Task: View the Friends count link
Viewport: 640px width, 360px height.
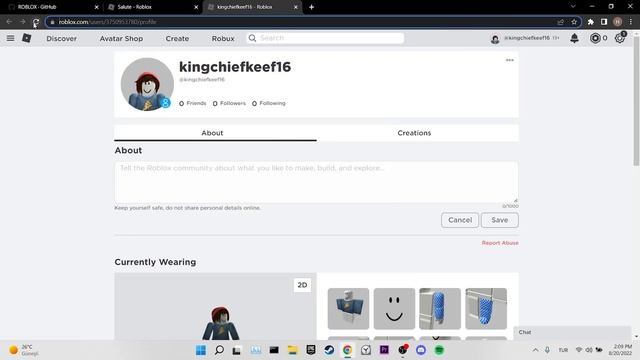Action: click(x=193, y=103)
